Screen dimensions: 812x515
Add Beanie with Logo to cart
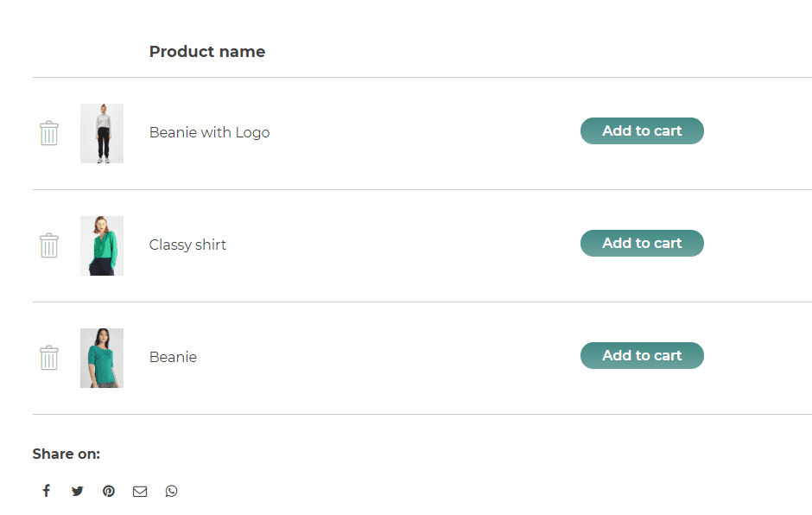[x=642, y=131]
